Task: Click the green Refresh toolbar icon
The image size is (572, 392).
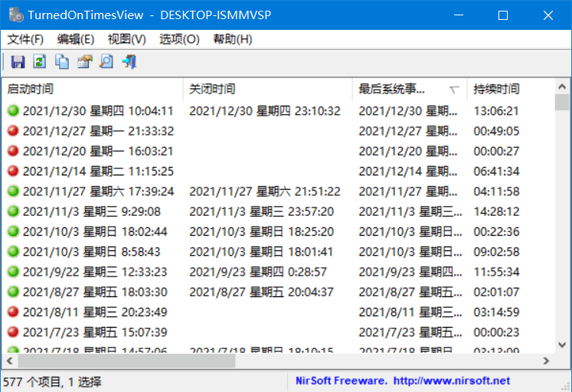Action: tap(40, 62)
